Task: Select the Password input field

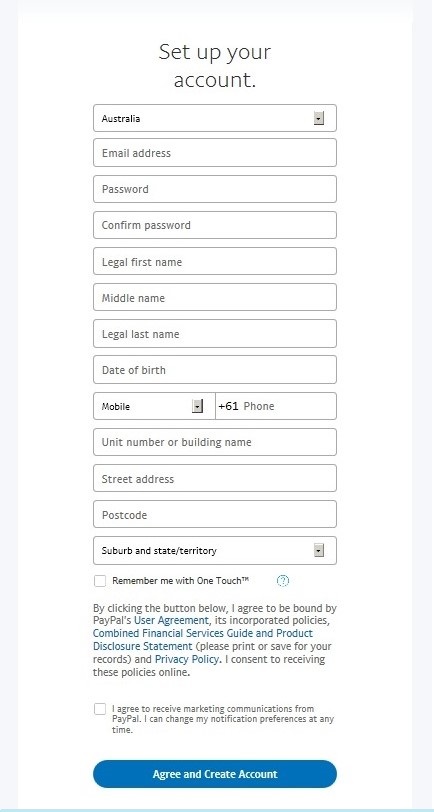Action: click(x=215, y=189)
